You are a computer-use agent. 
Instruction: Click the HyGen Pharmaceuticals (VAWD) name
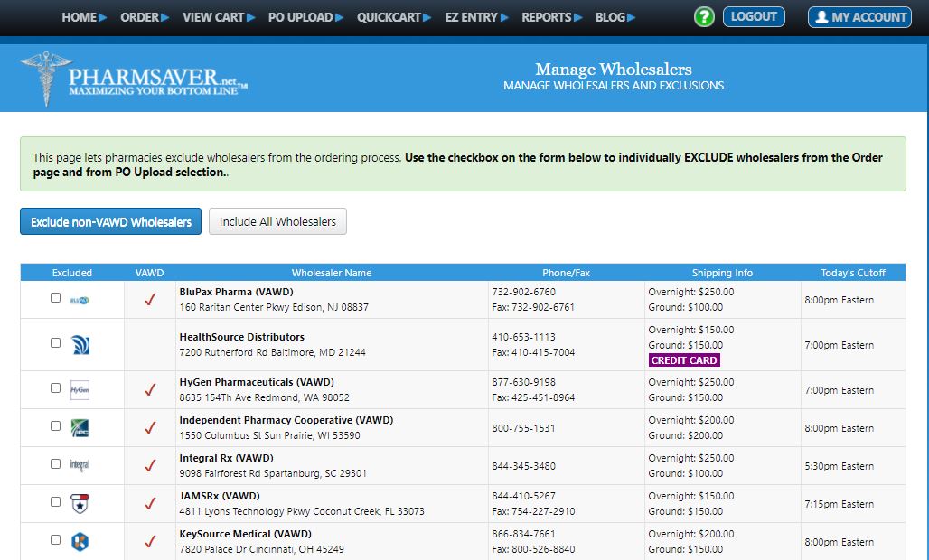(x=257, y=382)
